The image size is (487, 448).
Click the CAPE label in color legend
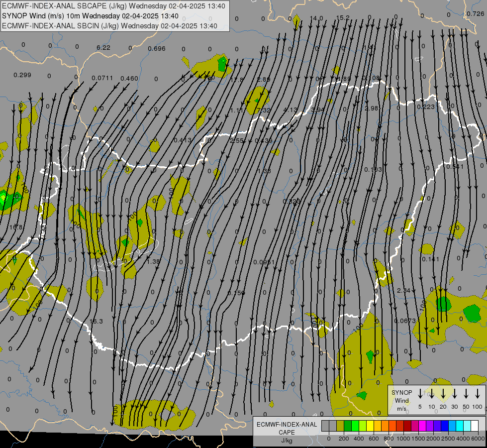[287, 432]
